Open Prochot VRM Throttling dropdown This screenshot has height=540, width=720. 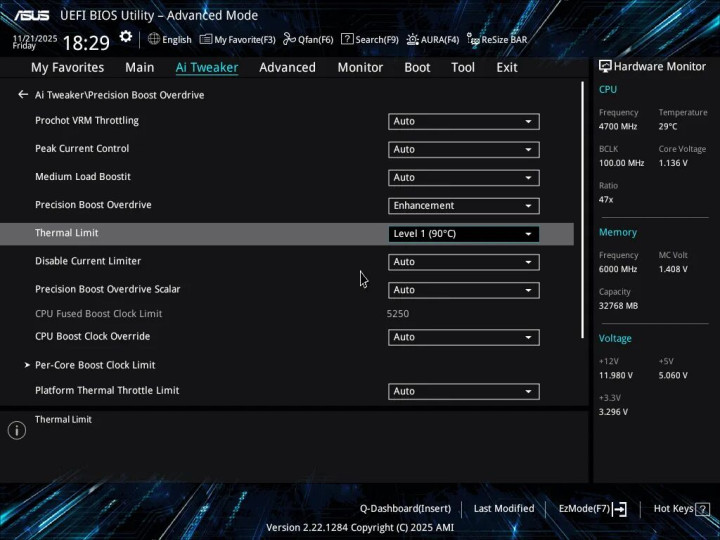coord(463,121)
